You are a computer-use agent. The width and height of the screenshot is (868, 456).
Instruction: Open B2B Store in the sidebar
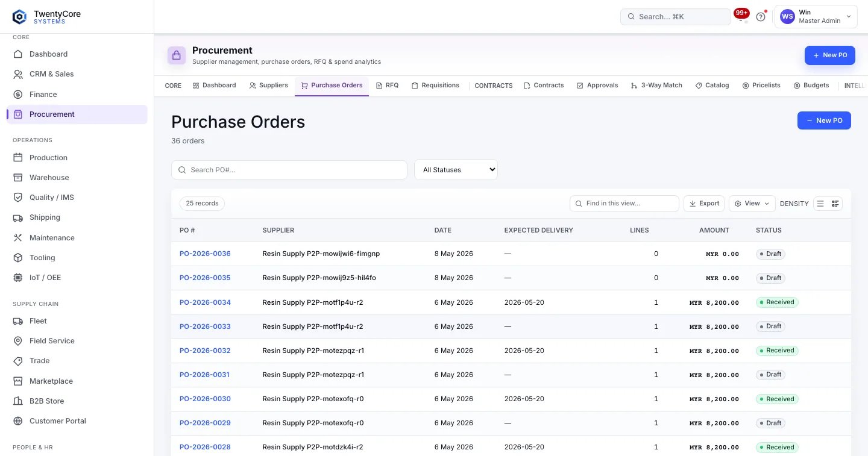(77, 401)
